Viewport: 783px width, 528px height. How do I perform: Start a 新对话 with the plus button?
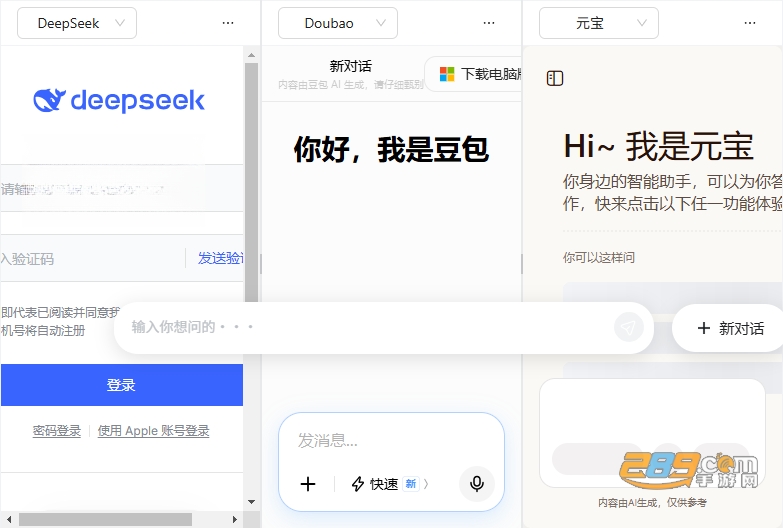coord(730,328)
